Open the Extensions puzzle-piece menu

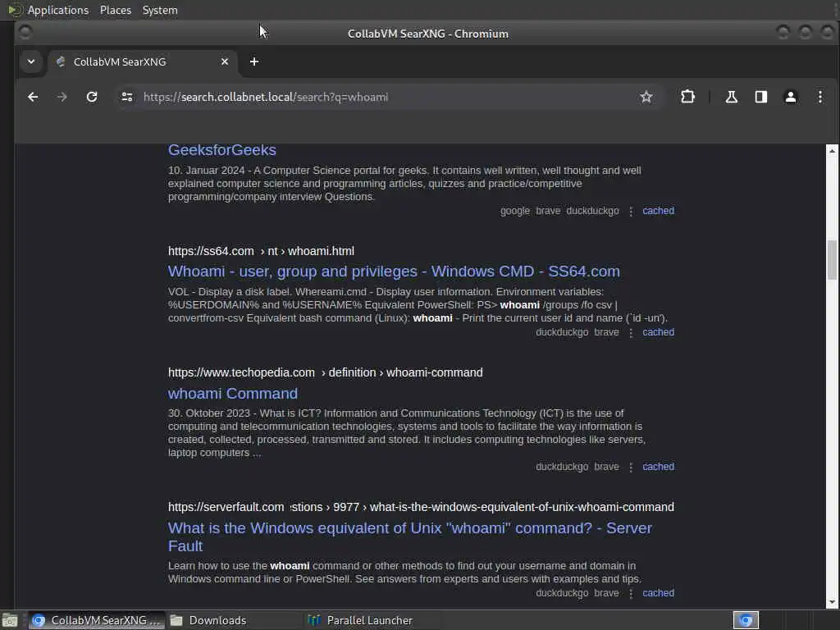(687, 97)
